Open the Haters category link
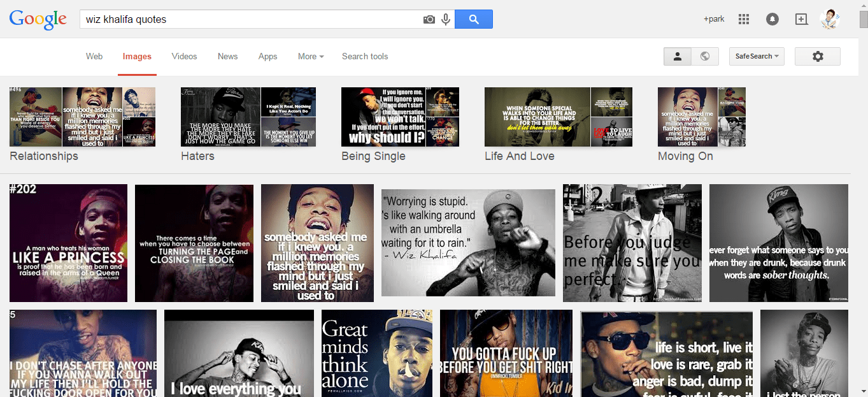This screenshot has width=868, height=397. [x=197, y=156]
